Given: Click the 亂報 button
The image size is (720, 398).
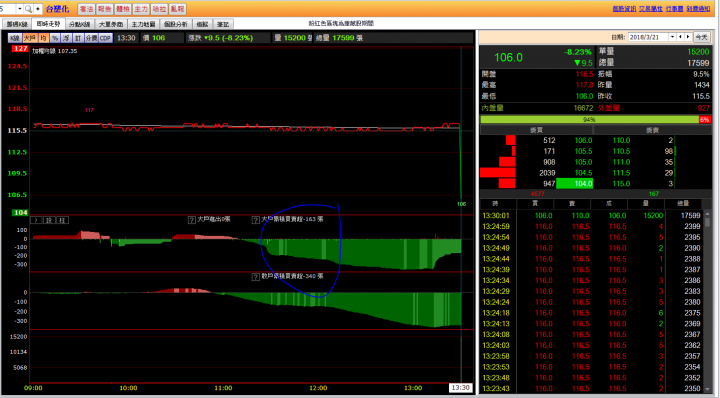Looking at the screenshot, I should [178, 9].
